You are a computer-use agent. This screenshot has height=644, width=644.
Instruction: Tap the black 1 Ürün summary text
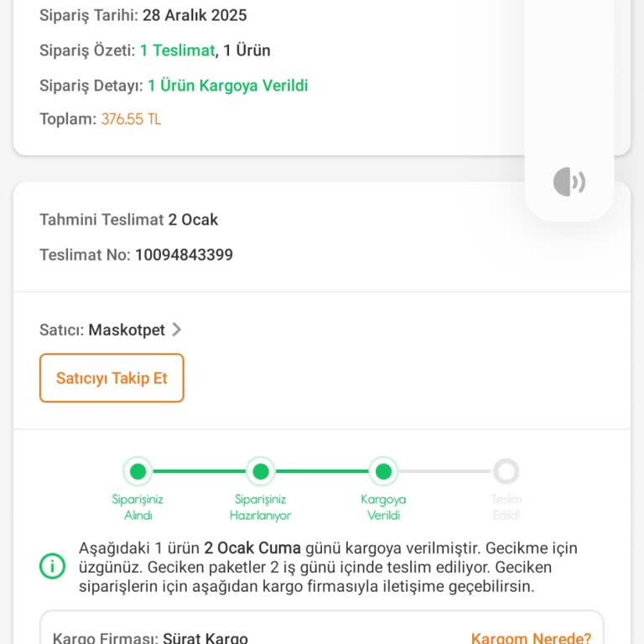click(x=247, y=50)
